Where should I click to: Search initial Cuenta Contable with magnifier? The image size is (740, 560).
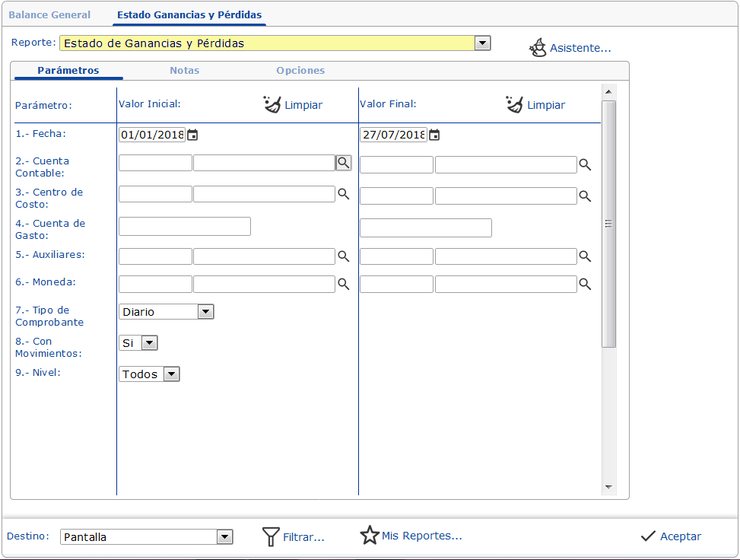coord(344,163)
